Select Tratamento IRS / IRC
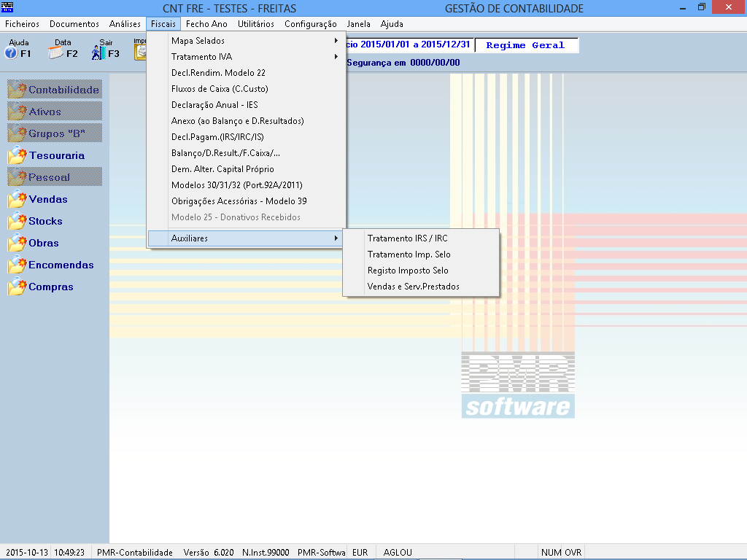The image size is (747, 560). (x=421, y=238)
